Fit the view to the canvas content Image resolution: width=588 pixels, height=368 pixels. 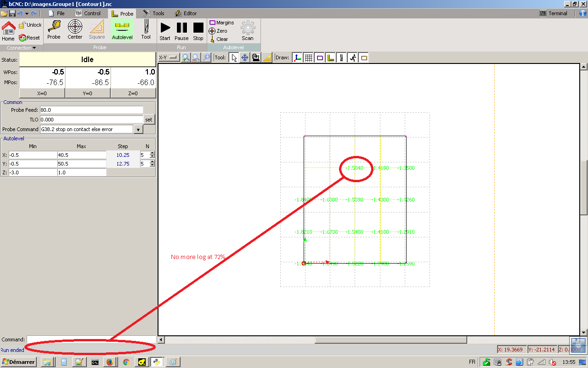click(207, 57)
